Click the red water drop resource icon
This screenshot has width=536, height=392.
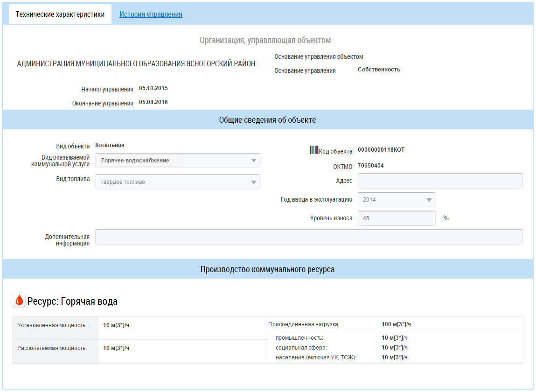(x=19, y=301)
